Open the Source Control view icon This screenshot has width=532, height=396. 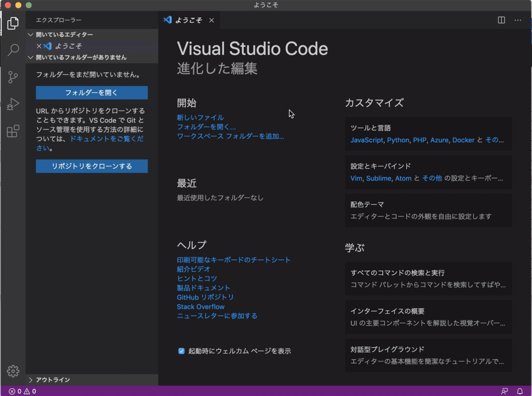[13, 77]
